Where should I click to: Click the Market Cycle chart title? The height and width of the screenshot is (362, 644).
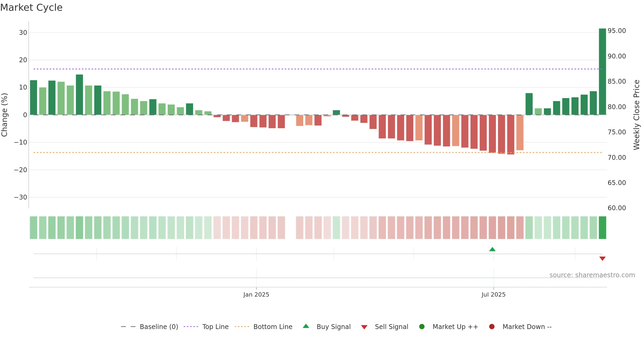click(31, 8)
